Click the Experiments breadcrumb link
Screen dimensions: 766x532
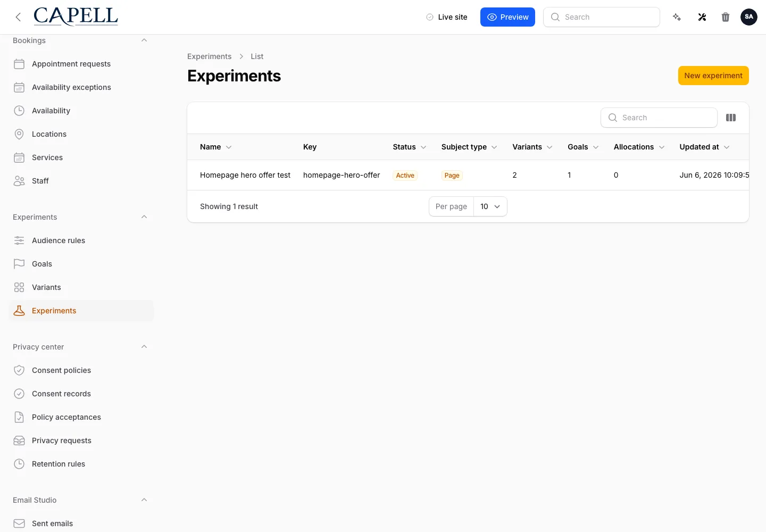[209, 56]
